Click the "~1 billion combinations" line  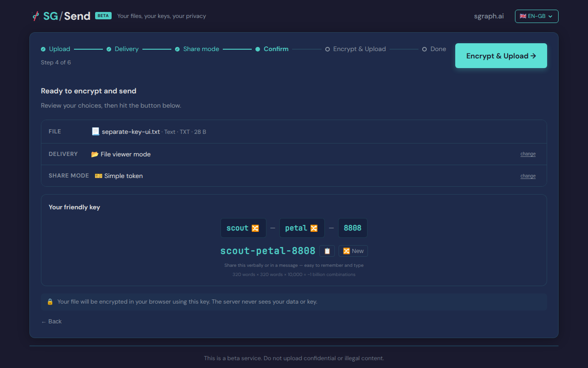click(x=294, y=275)
